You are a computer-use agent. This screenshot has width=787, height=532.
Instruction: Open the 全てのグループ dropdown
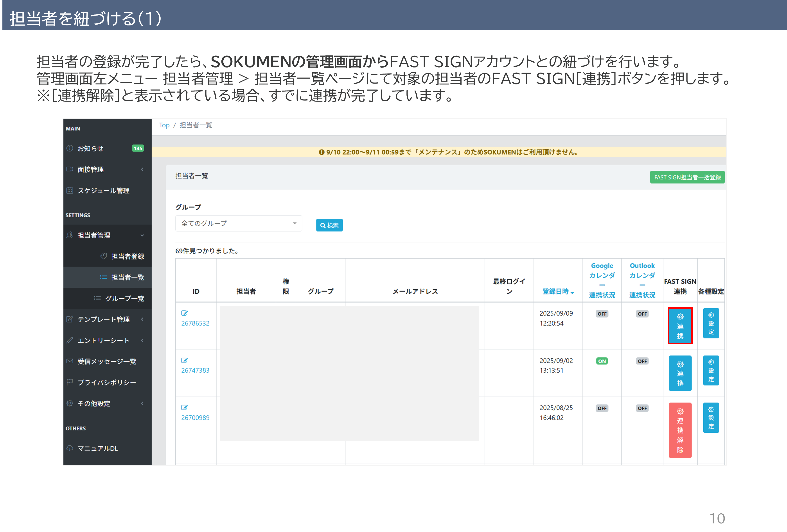pos(238,223)
